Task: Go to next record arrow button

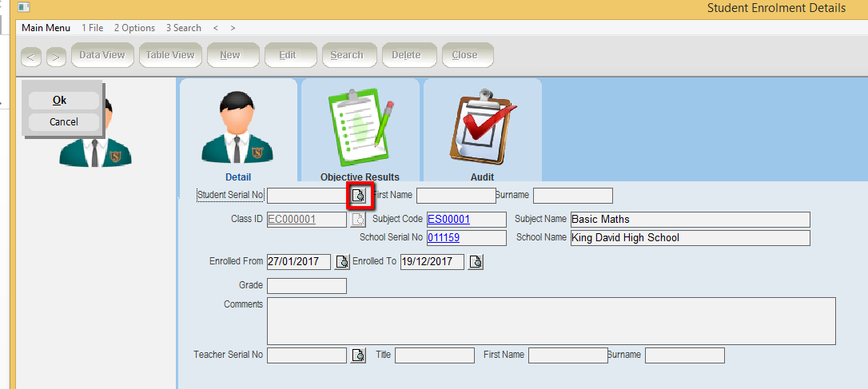Action: pos(56,57)
